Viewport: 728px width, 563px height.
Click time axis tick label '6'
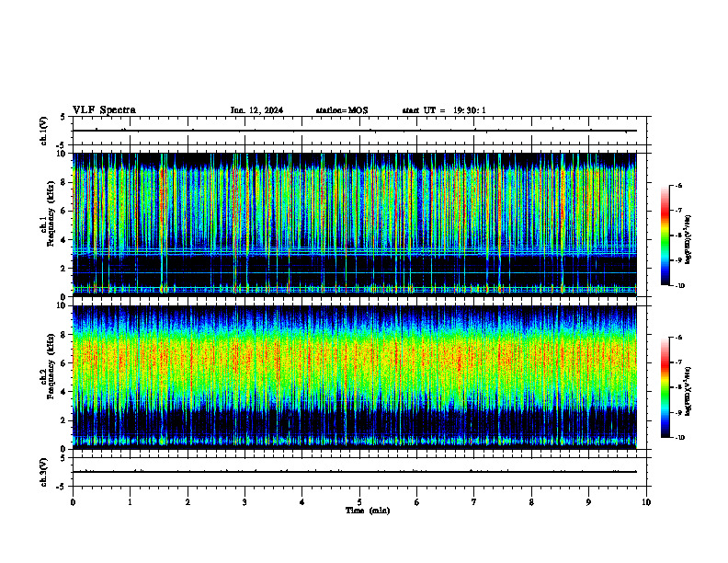pos(416,502)
